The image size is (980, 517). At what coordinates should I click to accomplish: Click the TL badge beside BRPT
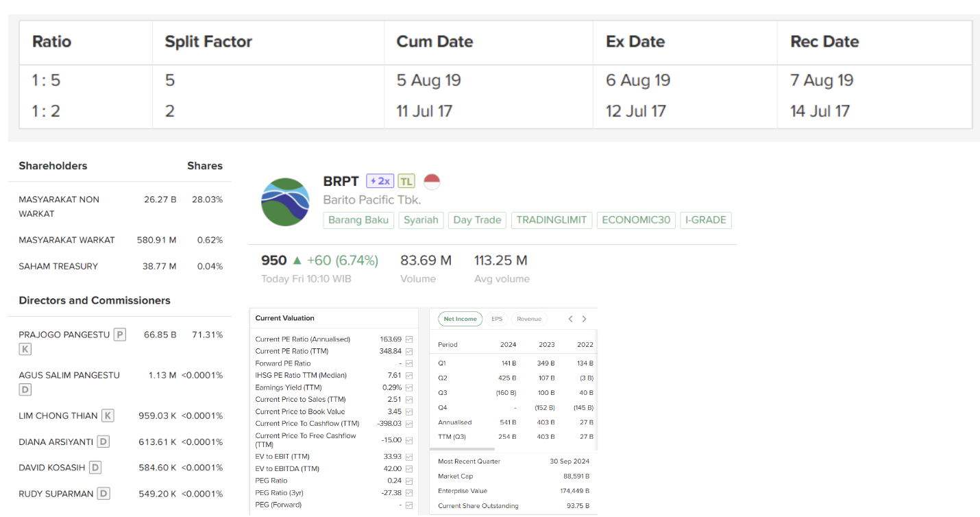click(406, 181)
